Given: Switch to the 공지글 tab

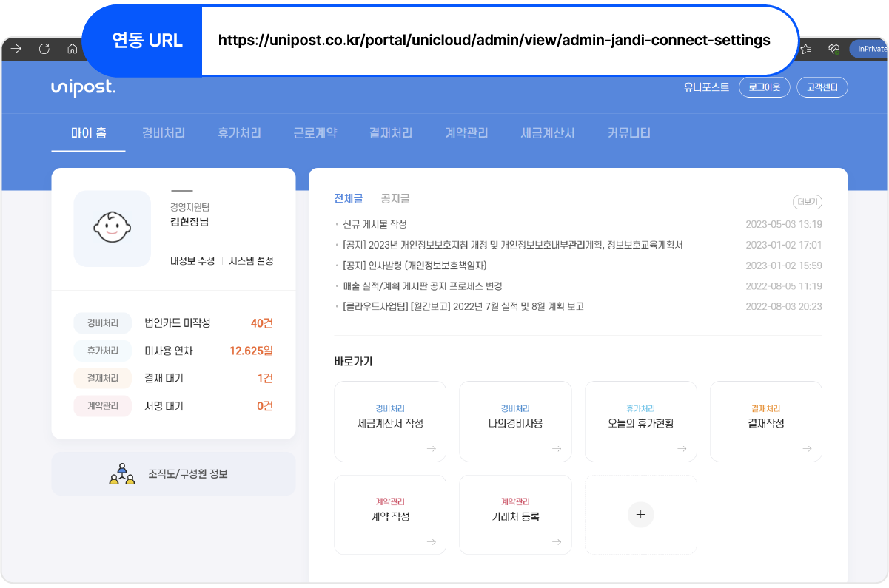Looking at the screenshot, I should click(x=395, y=199).
